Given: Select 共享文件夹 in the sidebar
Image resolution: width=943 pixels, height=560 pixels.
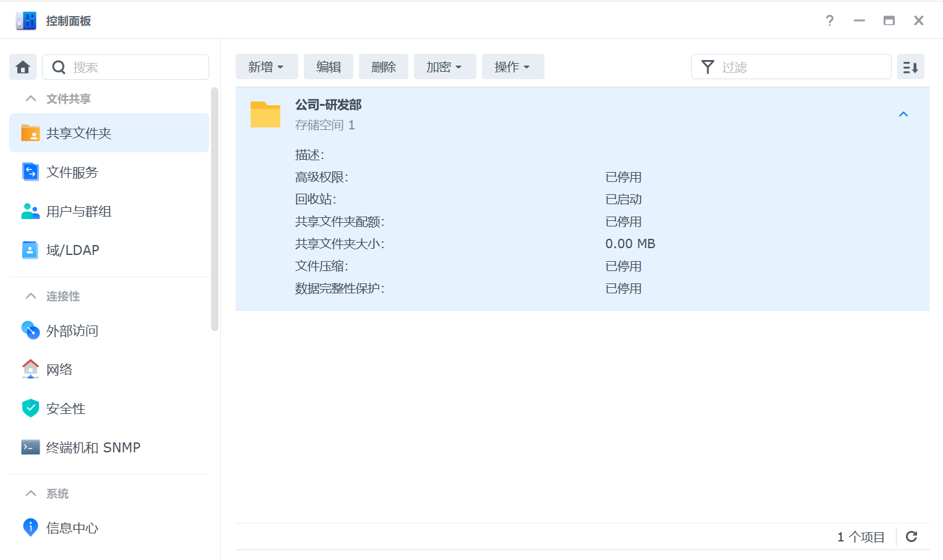Looking at the screenshot, I should click(x=79, y=132).
